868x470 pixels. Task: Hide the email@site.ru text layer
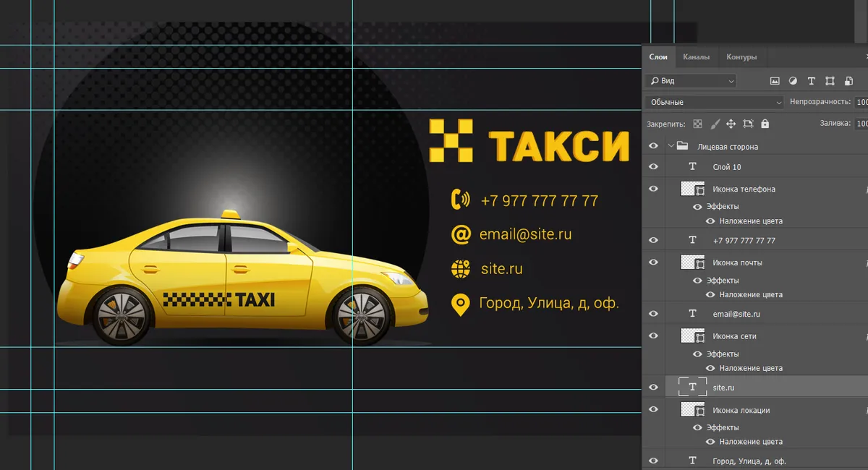coord(654,314)
